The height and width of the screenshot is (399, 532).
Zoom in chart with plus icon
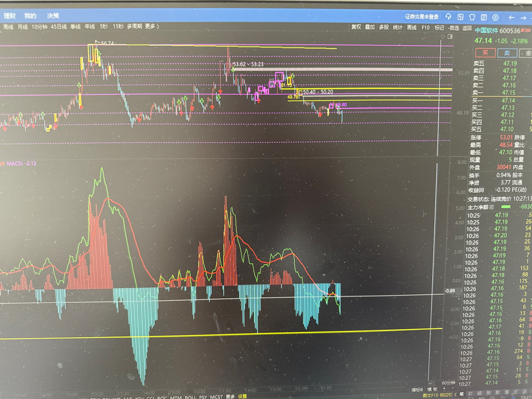tap(444, 389)
